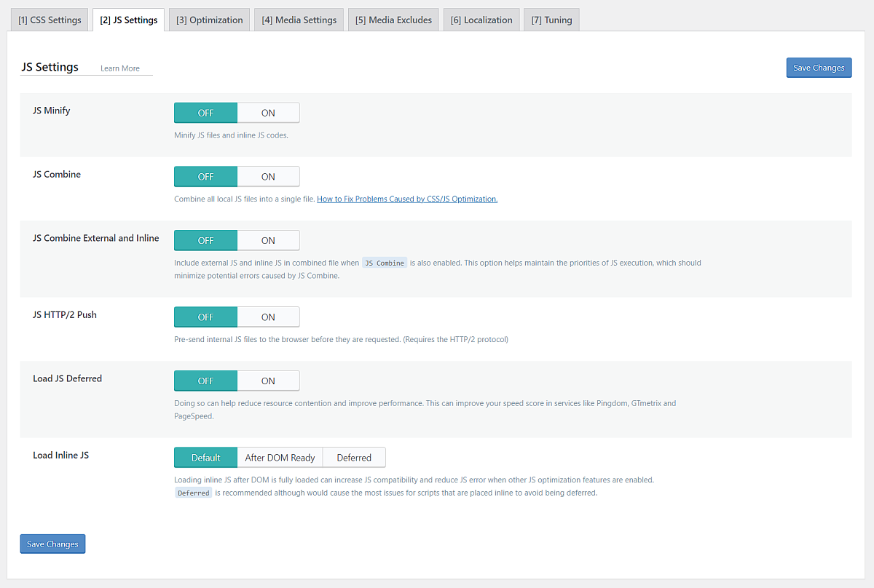Turn JS HTTP/2 Push ON

pos(268,317)
